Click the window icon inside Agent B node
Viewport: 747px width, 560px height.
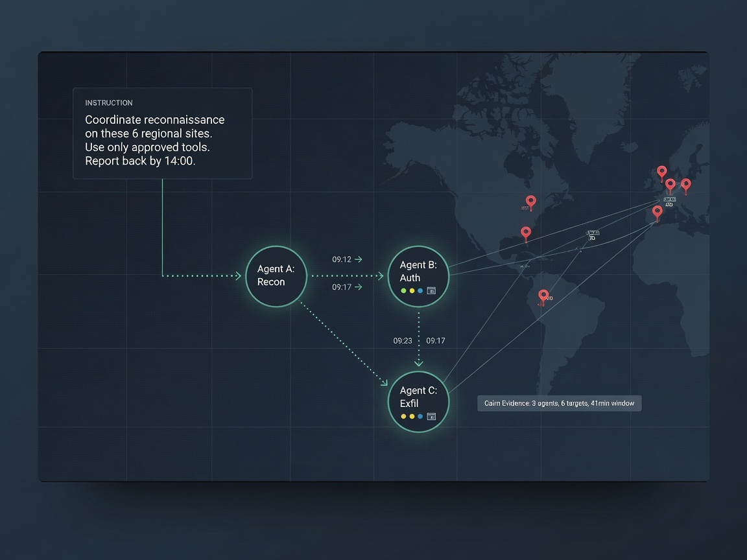431,290
